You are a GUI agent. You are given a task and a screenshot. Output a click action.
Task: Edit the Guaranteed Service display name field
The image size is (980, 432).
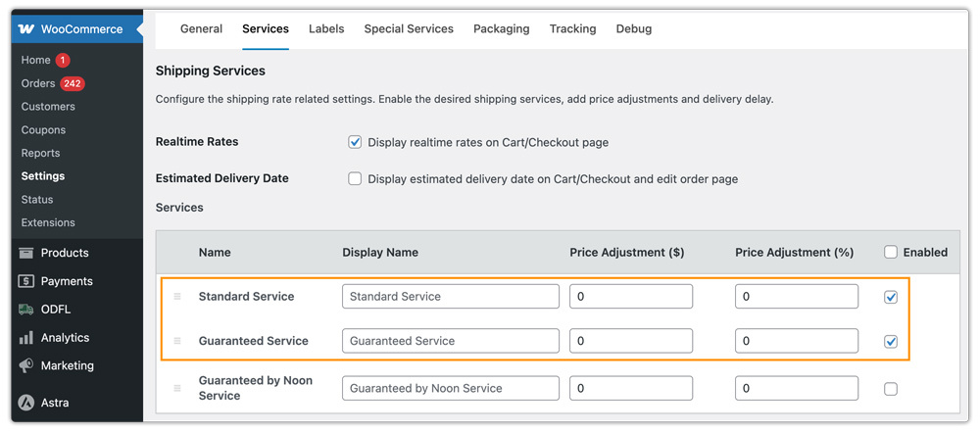[x=451, y=341]
